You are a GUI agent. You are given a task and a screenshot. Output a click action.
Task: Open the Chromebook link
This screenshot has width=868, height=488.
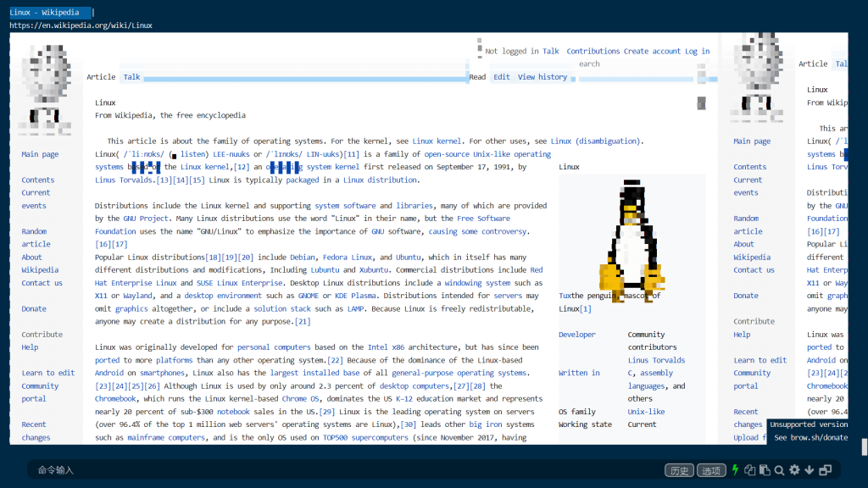click(115, 399)
